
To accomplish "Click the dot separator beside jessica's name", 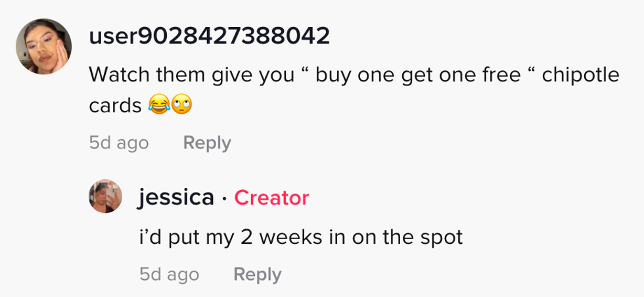I will pyautogui.click(x=224, y=197).
